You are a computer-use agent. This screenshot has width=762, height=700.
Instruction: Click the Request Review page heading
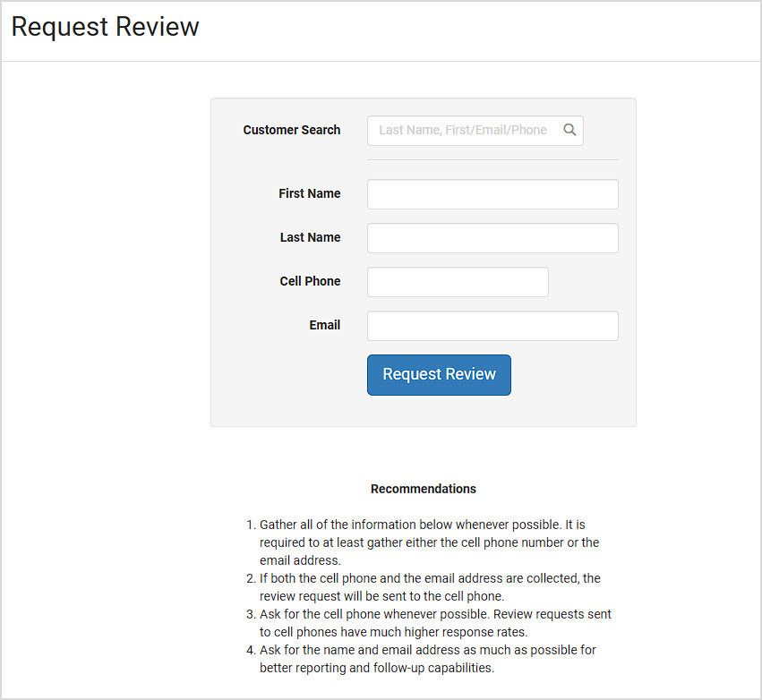[105, 26]
